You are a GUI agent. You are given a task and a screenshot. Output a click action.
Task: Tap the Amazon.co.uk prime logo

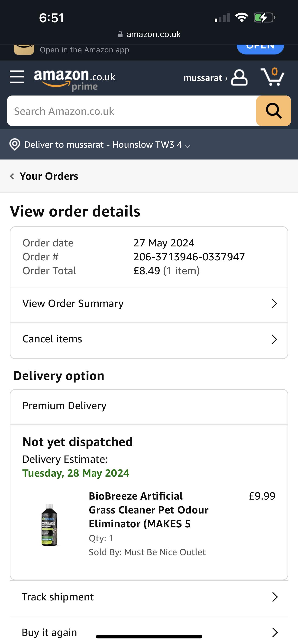click(x=74, y=80)
